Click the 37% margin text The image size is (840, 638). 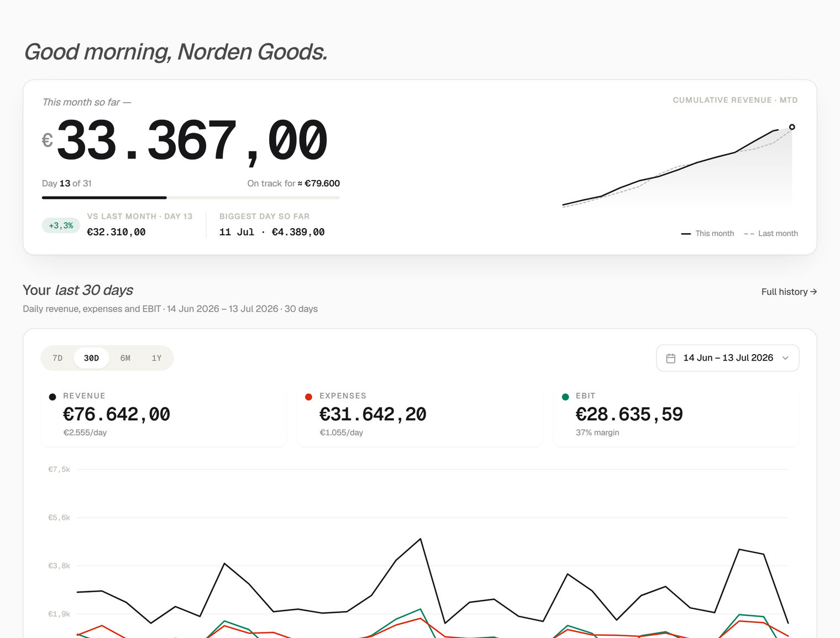click(x=597, y=433)
